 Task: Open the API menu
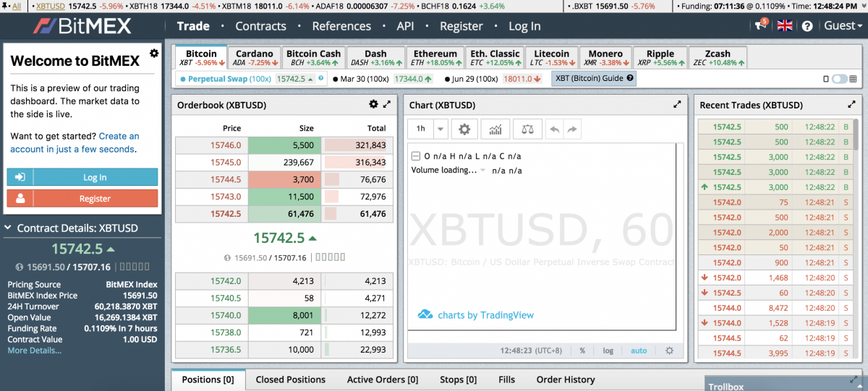[405, 26]
